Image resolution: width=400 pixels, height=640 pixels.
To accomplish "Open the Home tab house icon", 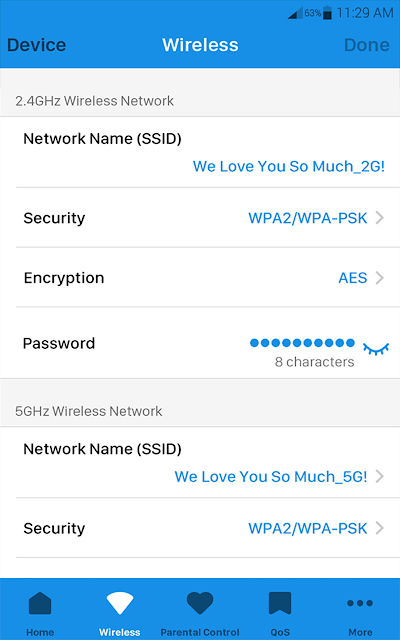I will [40, 603].
